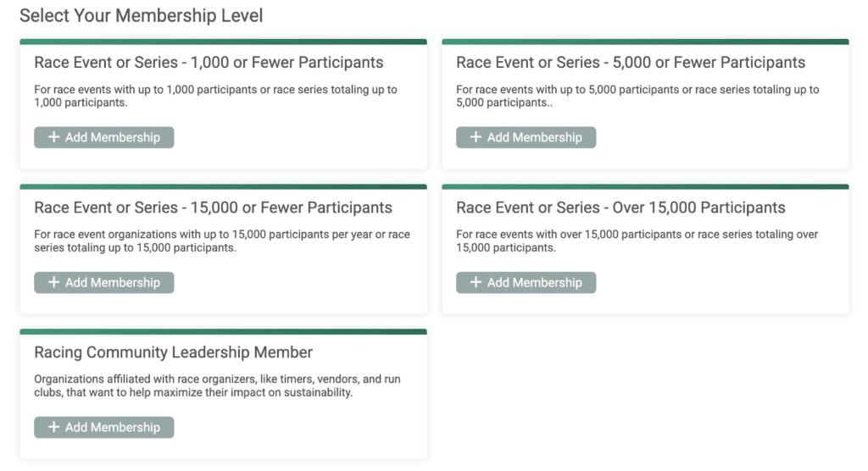
Task: Click the "Select Your Membership Level" heading
Action: point(141,16)
